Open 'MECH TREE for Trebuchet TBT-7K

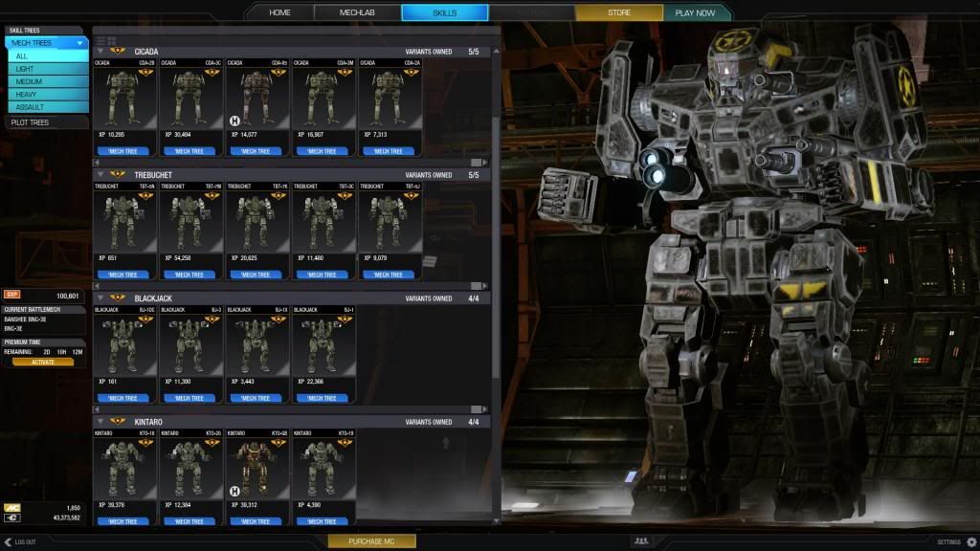(x=256, y=275)
